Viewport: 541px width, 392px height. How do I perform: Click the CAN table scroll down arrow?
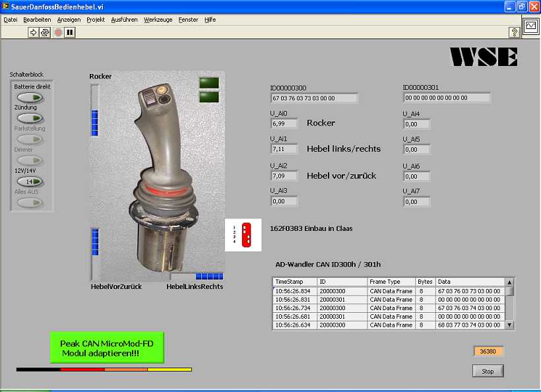[x=509, y=325]
